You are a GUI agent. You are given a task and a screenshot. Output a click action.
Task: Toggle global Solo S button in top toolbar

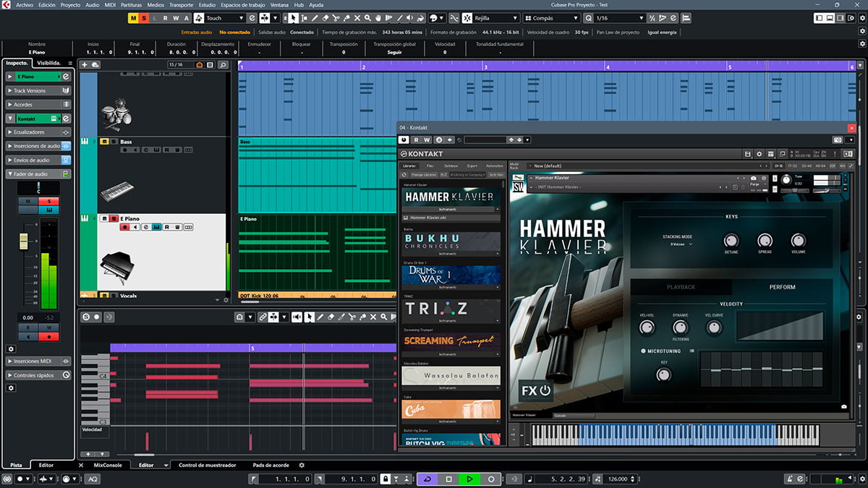(143, 18)
